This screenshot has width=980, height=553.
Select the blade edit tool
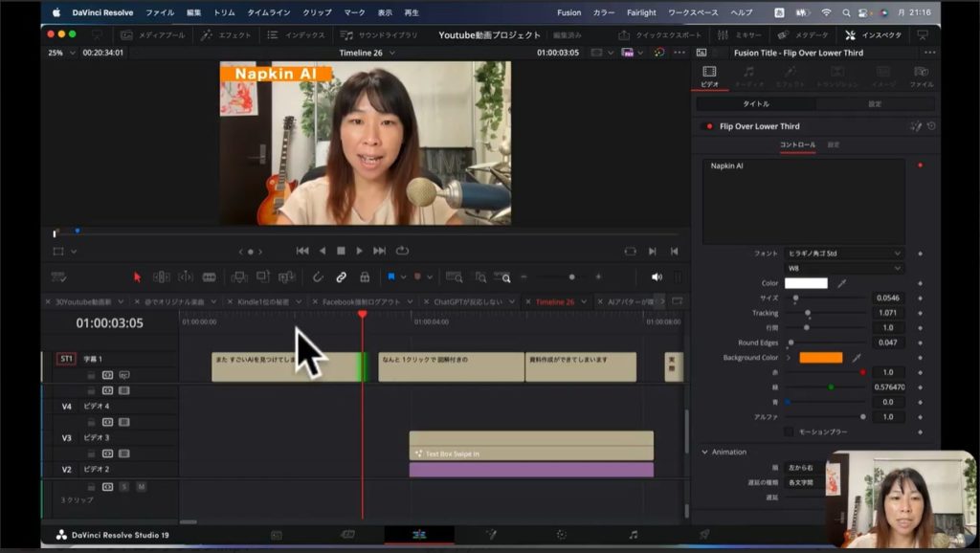pos(209,276)
